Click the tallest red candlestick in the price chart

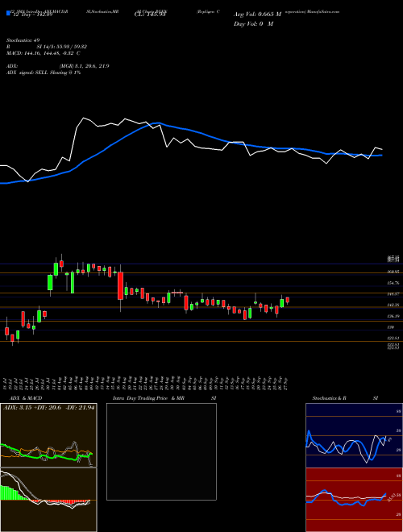coord(120,285)
